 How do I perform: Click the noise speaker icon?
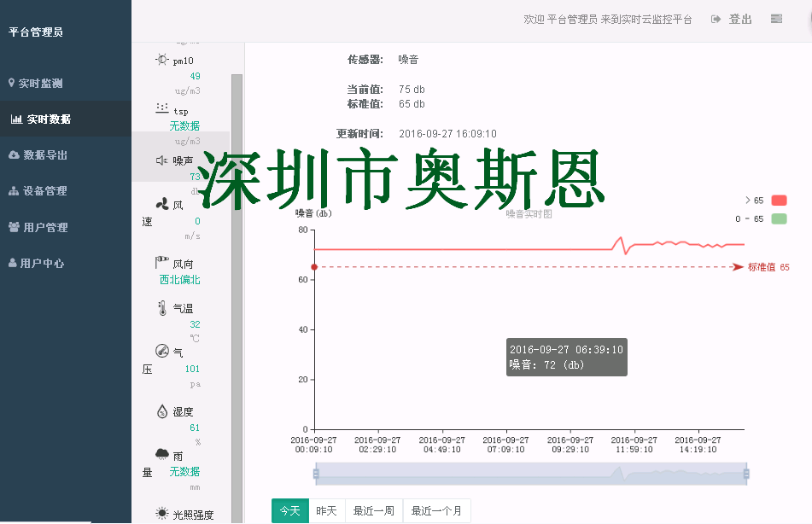click(162, 160)
